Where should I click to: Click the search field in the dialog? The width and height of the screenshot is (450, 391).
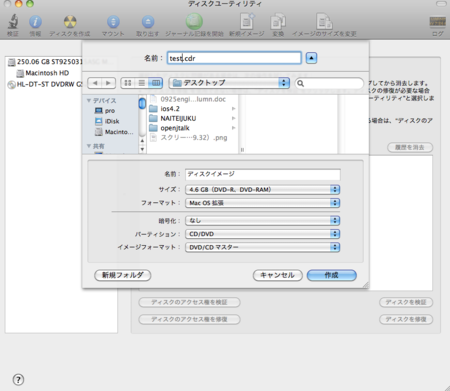[x=329, y=83]
